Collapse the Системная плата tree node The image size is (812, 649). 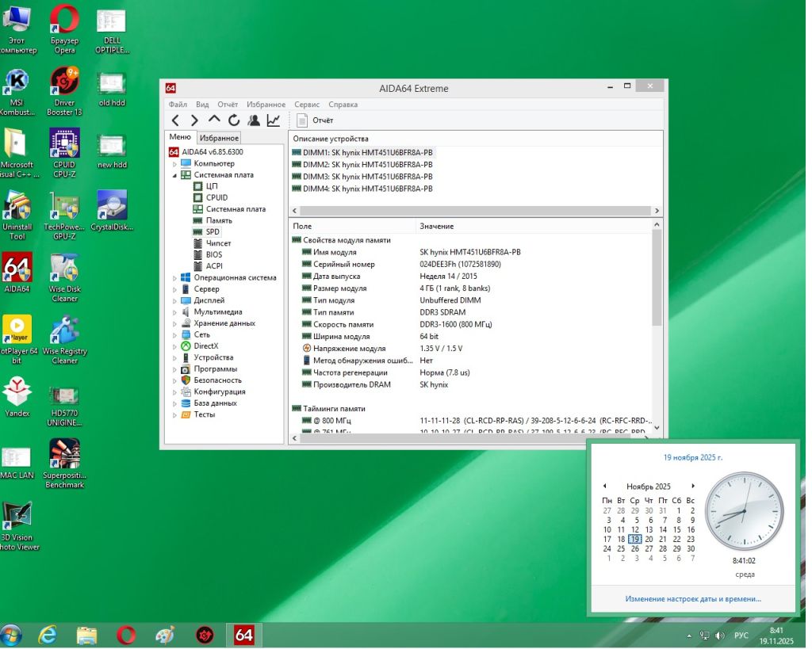pyautogui.click(x=174, y=175)
